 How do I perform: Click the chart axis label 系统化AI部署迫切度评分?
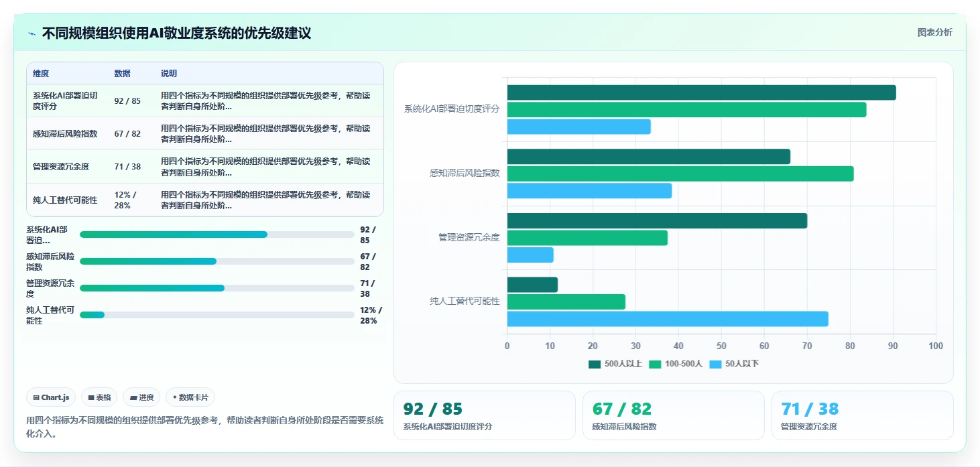coord(452,109)
